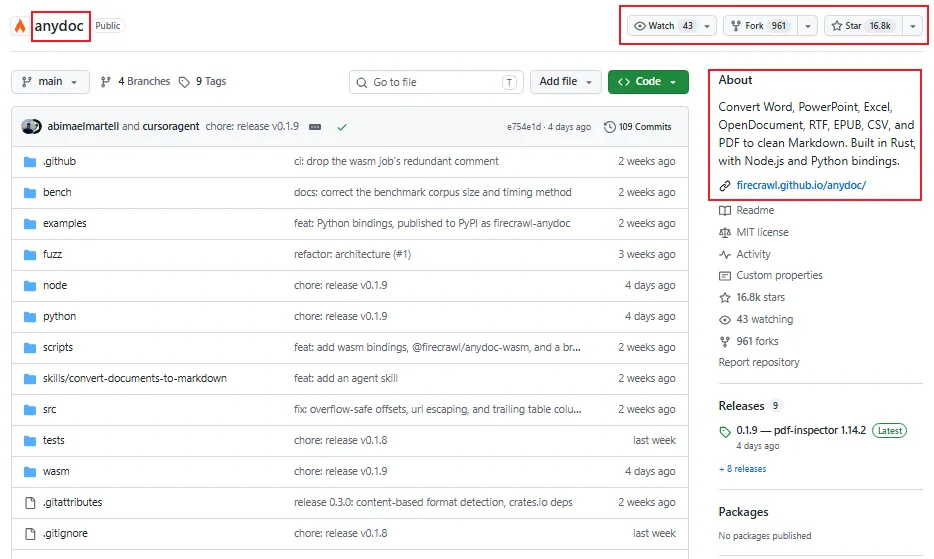Open the src folder
Screen dimensions: 934x559
tap(49, 409)
